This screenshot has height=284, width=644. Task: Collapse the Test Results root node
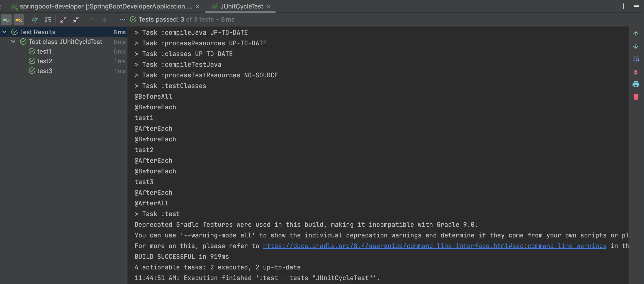point(5,32)
